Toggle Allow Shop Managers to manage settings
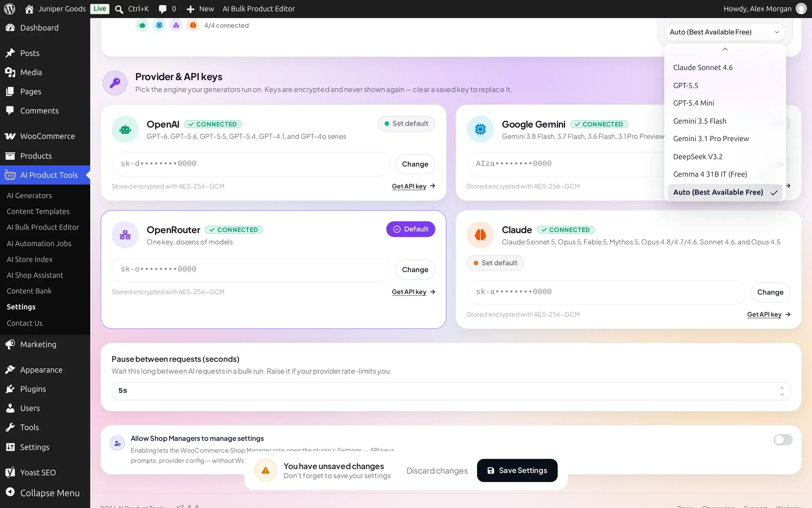 (x=783, y=440)
